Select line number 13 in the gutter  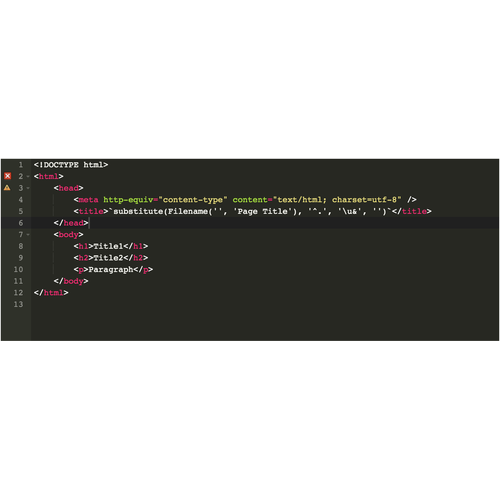18,304
